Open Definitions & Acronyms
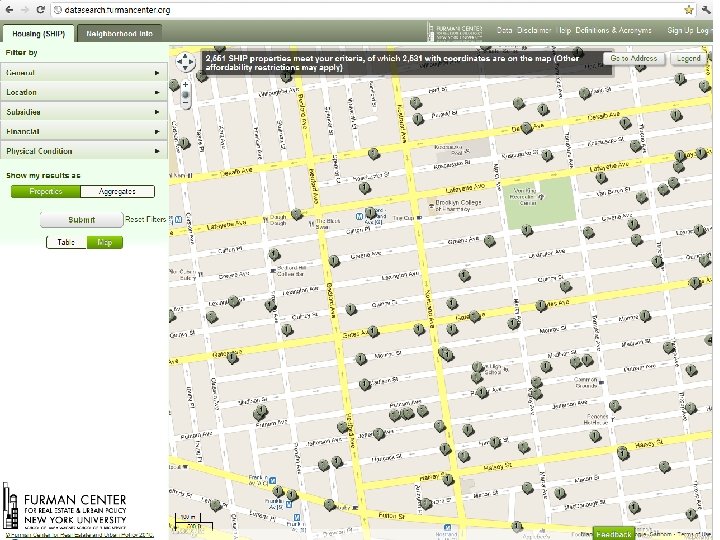Image resolution: width=720 pixels, height=540 pixels. click(x=613, y=30)
